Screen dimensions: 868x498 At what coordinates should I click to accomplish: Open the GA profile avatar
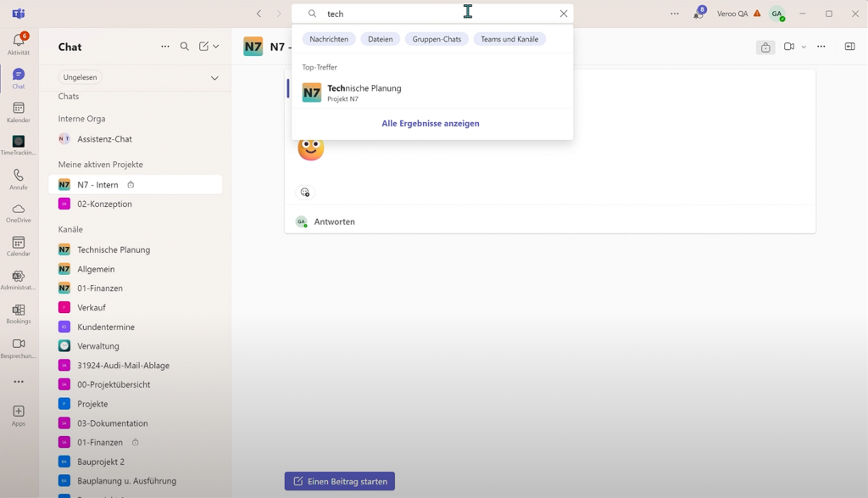pos(777,14)
